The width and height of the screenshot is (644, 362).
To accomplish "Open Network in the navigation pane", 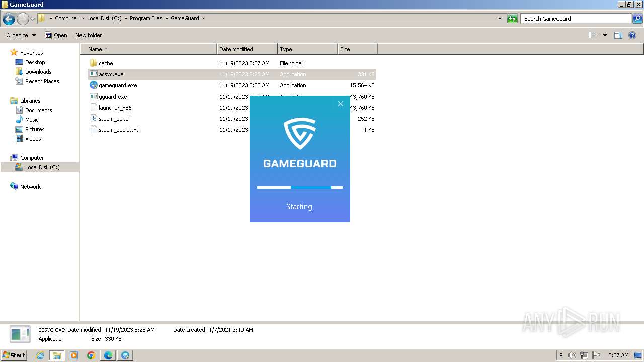I will click(30, 187).
